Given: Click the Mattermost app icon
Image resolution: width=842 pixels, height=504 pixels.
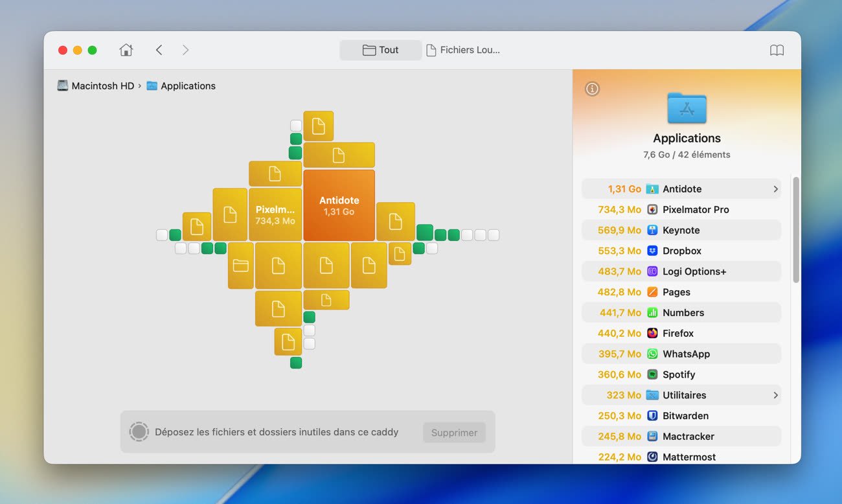Looking at the screenshot, I should (x=652, y=457).
